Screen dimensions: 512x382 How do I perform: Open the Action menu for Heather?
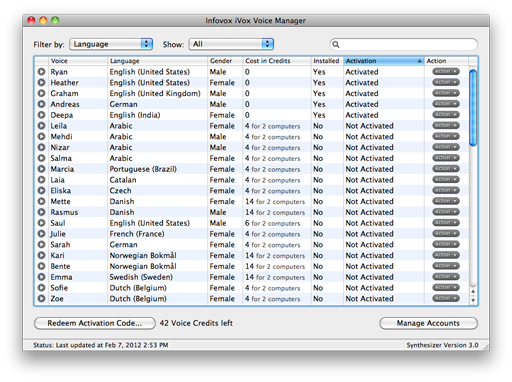tap(446, 82)
